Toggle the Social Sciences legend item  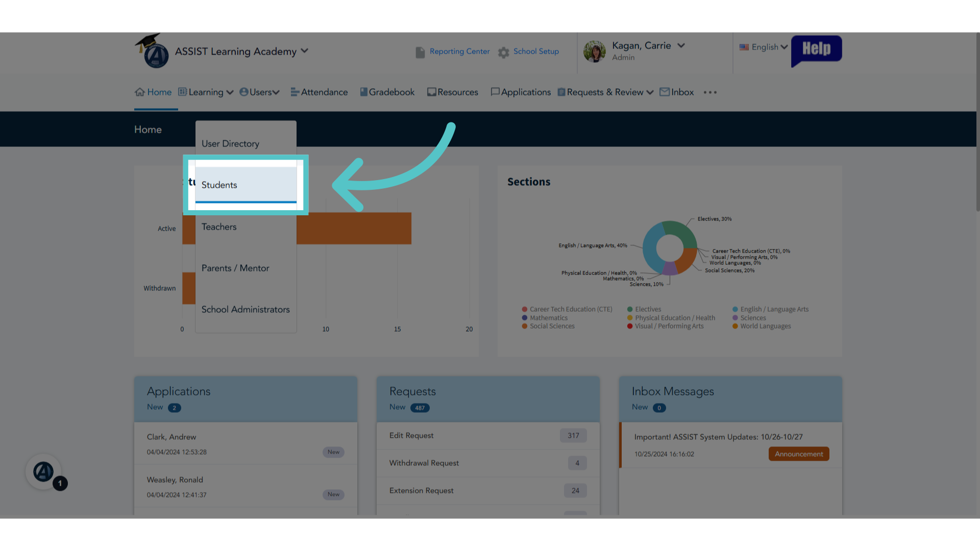pyautogui.click(x=548, y=327)
